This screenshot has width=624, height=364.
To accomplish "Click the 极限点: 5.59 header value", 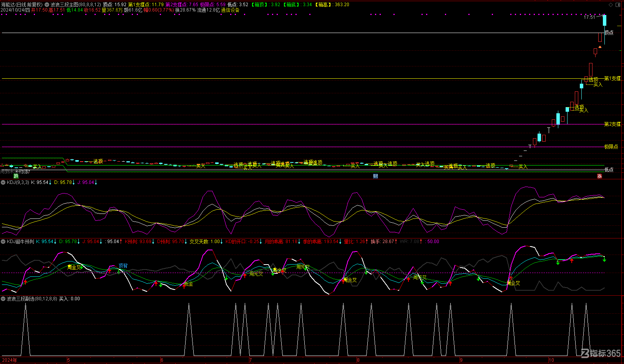I will pos(213,5).
